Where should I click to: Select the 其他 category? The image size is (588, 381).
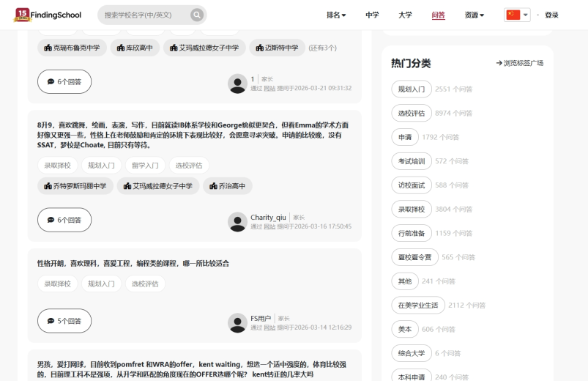(405, 281)
